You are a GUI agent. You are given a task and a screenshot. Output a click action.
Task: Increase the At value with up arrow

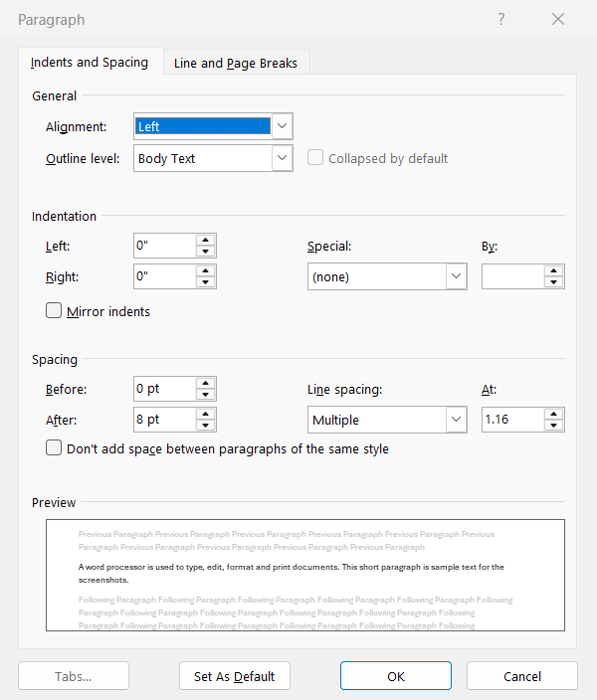click(554, 414)
